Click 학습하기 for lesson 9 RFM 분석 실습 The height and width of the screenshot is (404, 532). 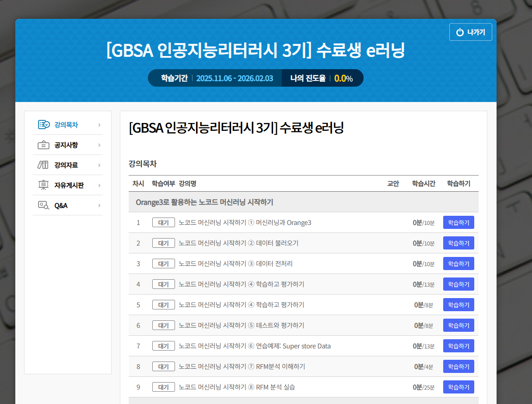pyautogui.click(x=458, y=387)
